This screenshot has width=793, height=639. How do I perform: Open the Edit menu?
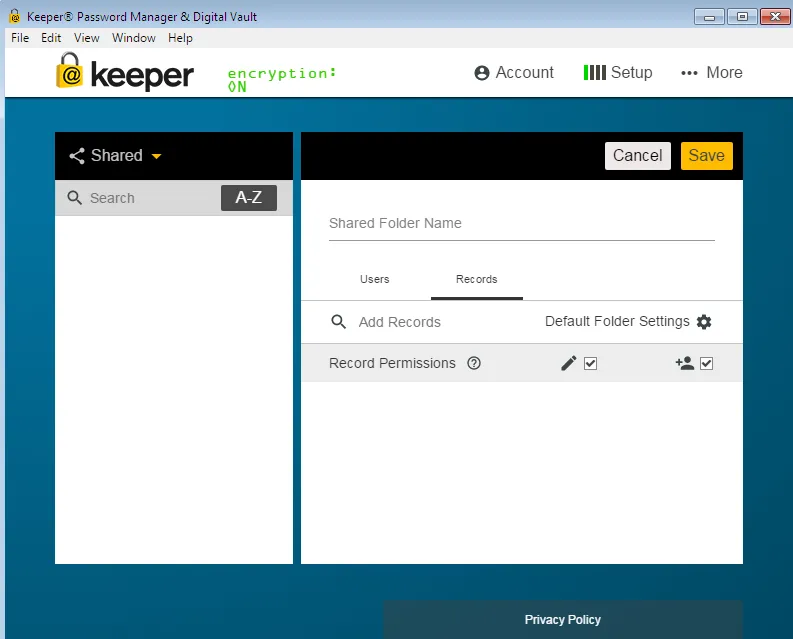point(51,38)
